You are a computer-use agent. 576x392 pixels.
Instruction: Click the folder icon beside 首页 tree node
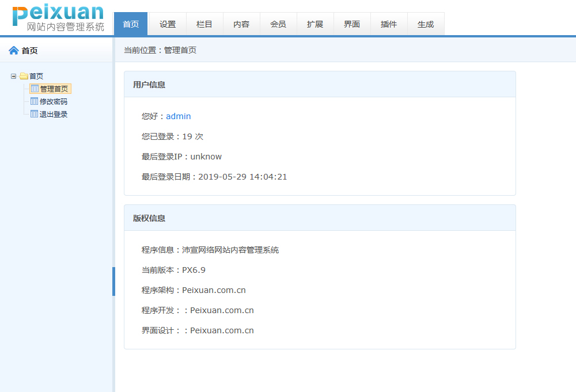pos(24,76)
